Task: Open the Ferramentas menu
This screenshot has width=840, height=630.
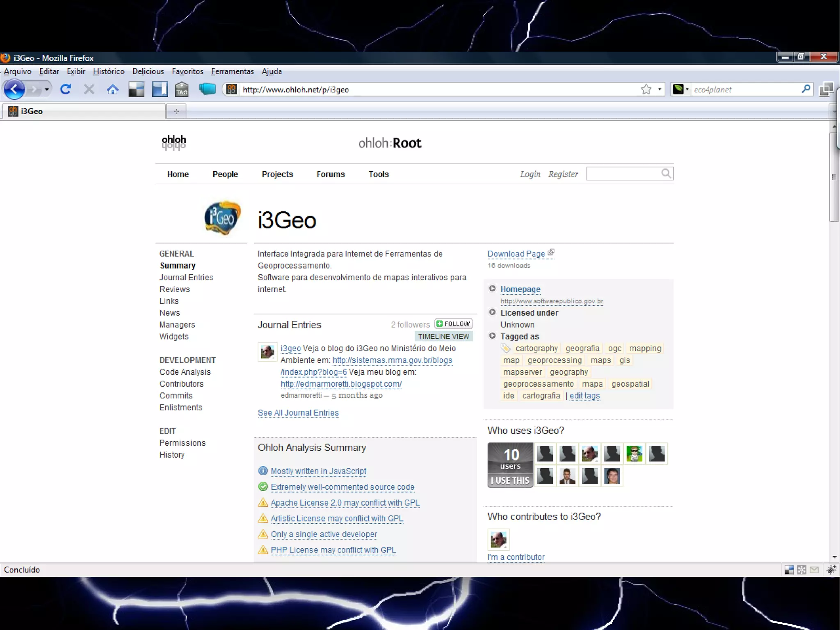Action: pos(232,71)
